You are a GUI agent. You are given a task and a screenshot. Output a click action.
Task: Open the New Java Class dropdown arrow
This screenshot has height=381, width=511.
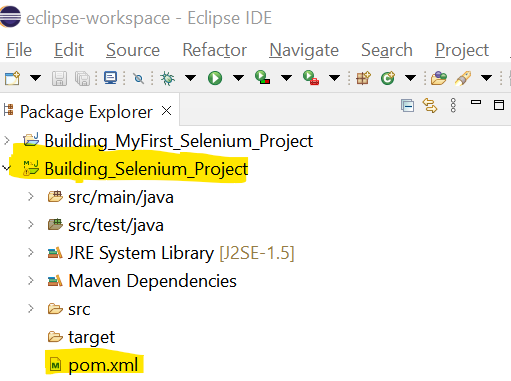coord(410,78)
